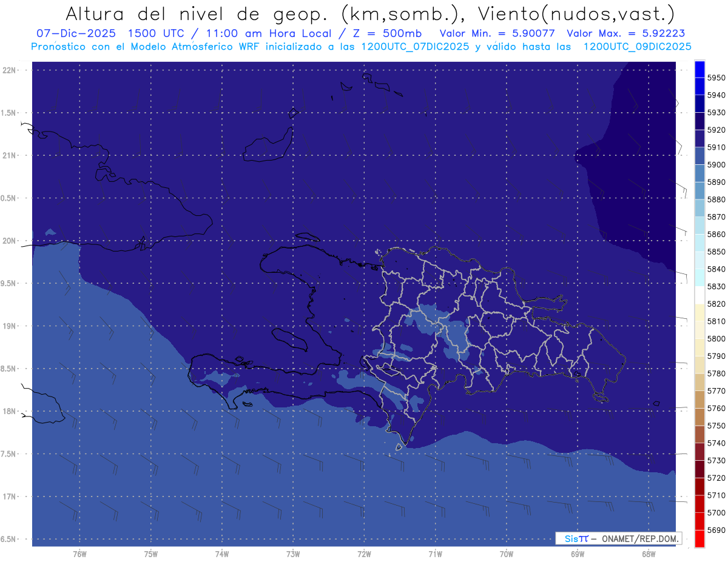Click the colorbar label 5860

coord(716,235)
